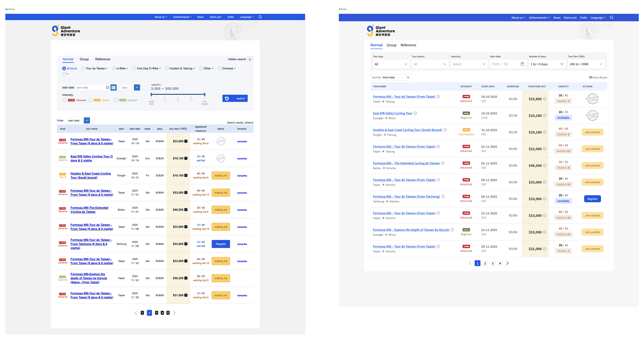Viewport: 644px width, 341px height.
Task: Enable the Advance intensity checkbox
Action: coord(65,100)
